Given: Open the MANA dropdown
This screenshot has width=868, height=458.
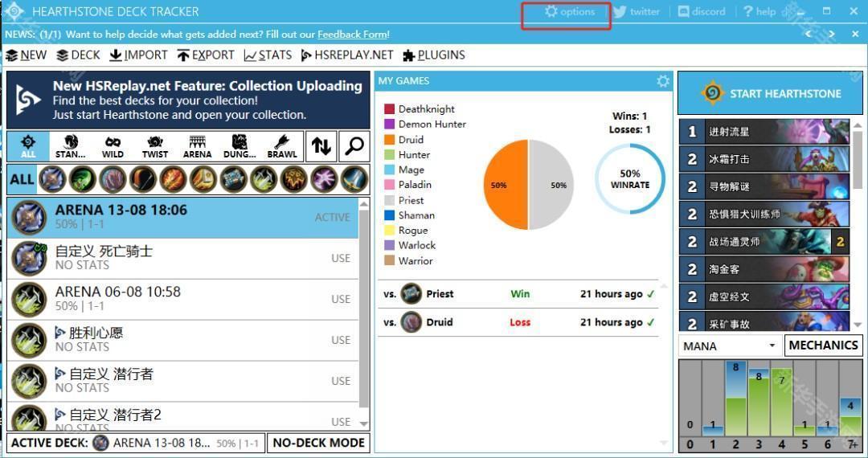Looking at the screenshot, I should 729,346.
